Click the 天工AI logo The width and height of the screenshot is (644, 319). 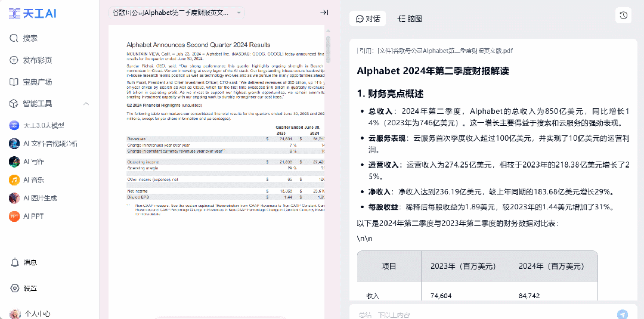(33, 13)
